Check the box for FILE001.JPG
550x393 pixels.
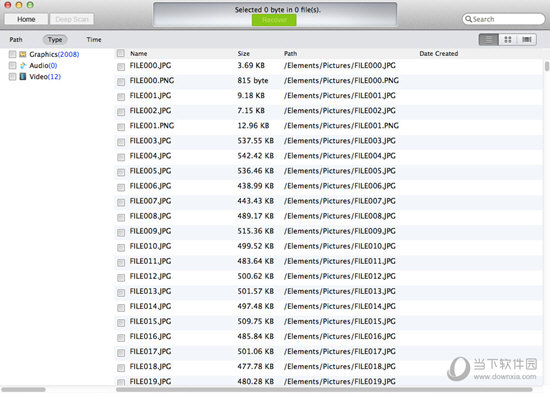pos(121,97)
